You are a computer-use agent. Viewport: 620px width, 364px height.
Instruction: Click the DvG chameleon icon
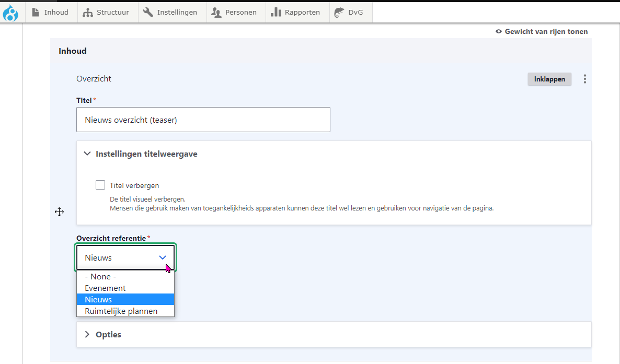click(339, 13)
